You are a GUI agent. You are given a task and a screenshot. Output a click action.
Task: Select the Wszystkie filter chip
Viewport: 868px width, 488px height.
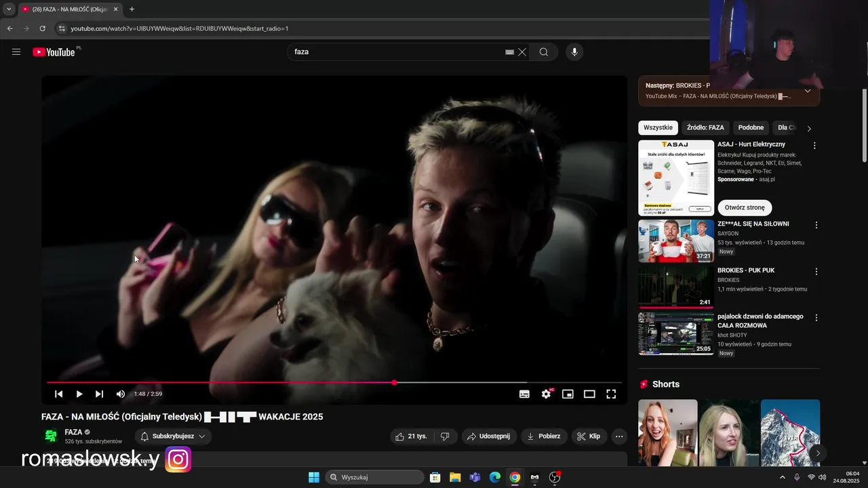click(658, 127)
